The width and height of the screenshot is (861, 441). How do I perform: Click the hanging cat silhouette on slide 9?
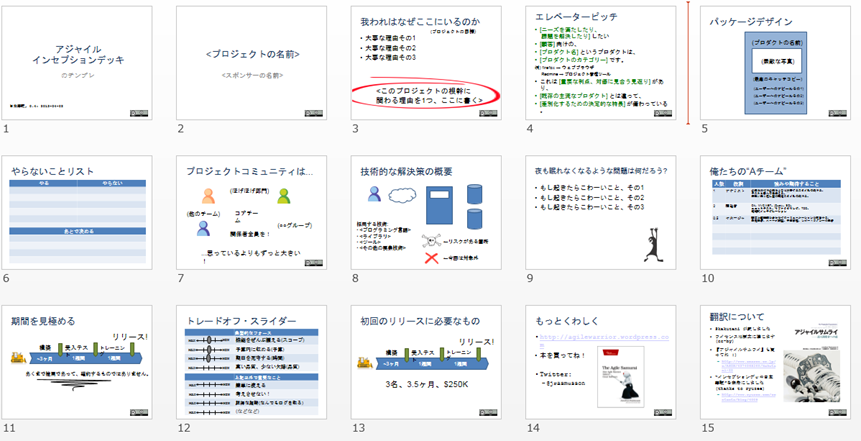tap(652, 245)
